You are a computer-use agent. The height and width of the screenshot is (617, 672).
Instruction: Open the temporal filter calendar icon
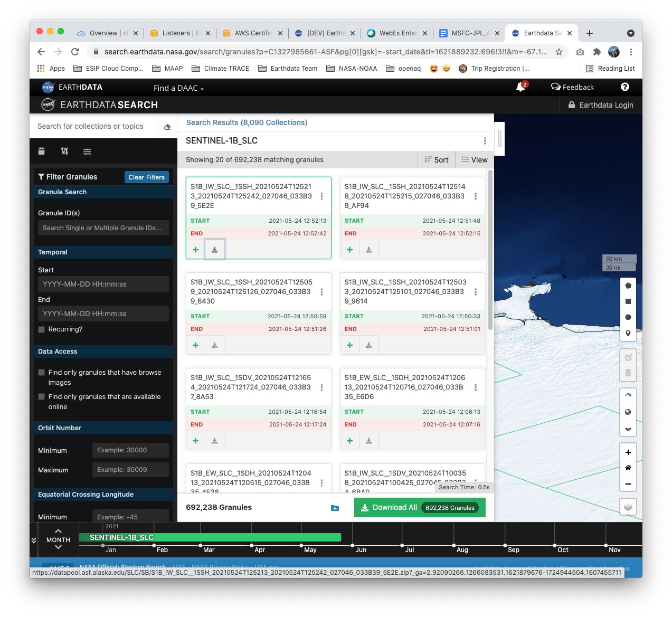tap(41, 151)
